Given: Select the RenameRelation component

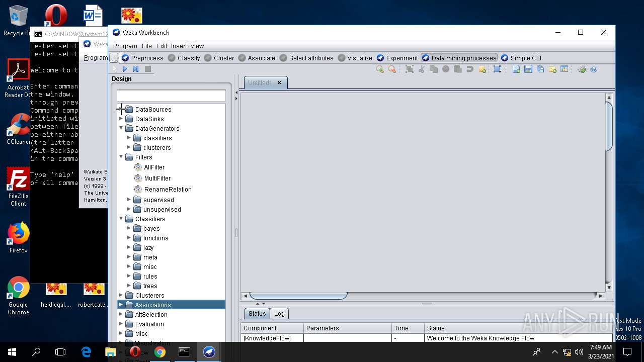Looking at the screenshot, I should pyautogui.click(x=163, y=190).
